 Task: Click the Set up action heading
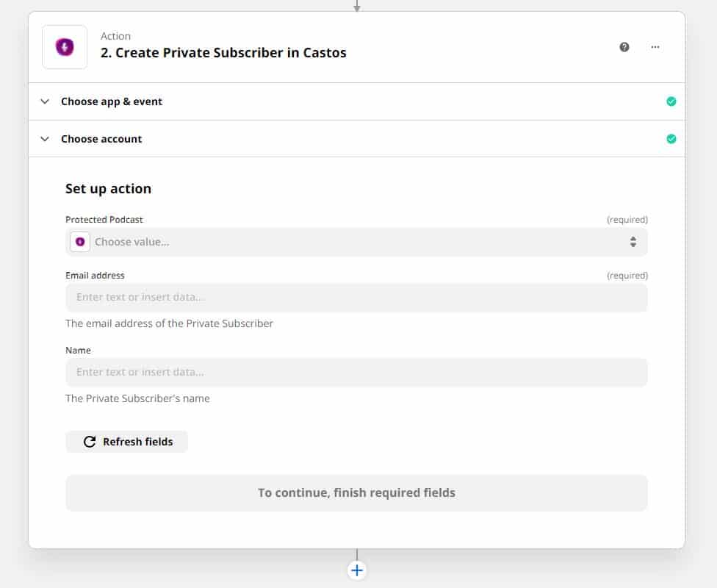point(109,188)
